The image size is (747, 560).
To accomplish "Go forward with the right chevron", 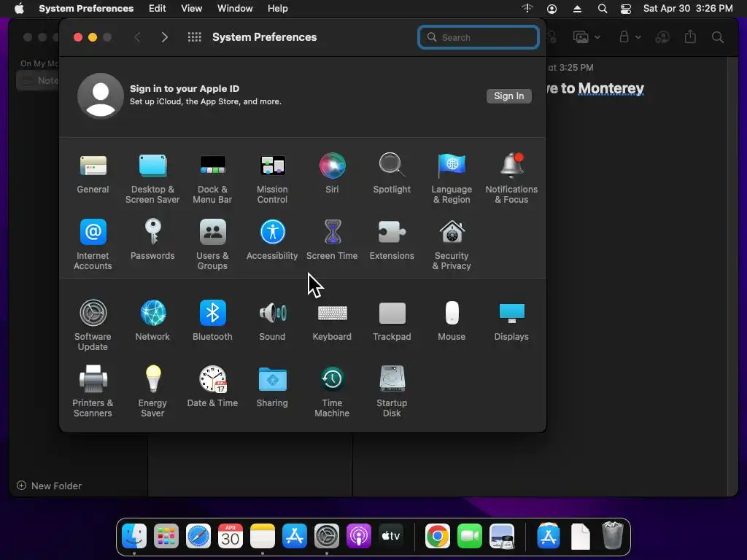I will (164, 37).
